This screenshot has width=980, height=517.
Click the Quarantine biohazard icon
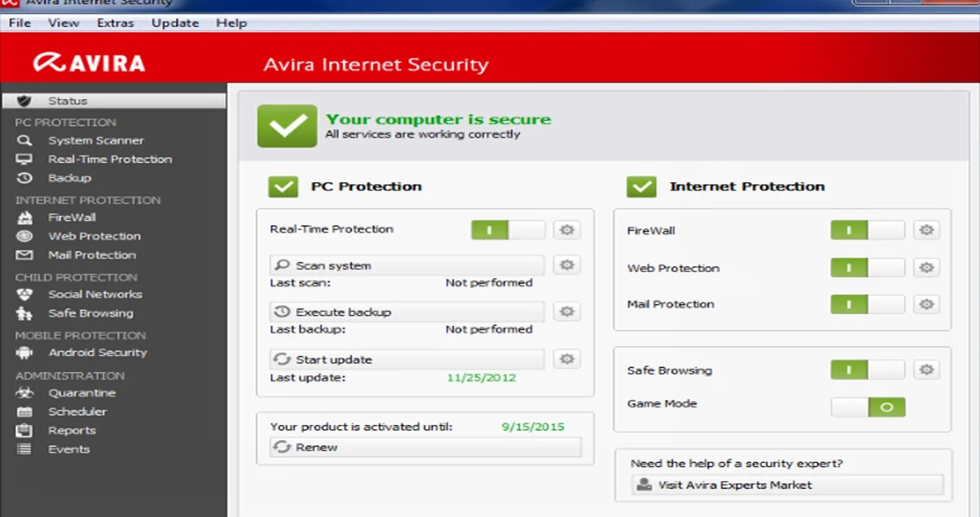coord(24,393)
